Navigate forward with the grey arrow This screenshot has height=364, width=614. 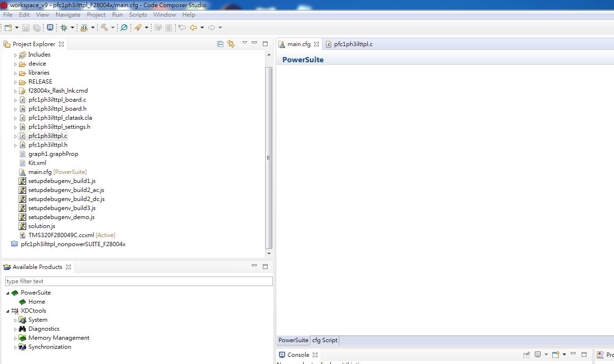coord(211,28)
